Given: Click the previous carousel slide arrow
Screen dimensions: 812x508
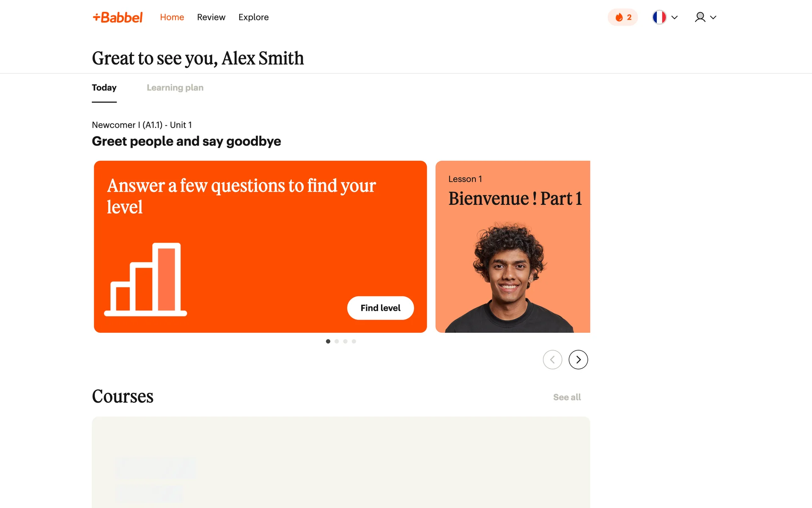Looking at the screenshot, I should point(552,360).
